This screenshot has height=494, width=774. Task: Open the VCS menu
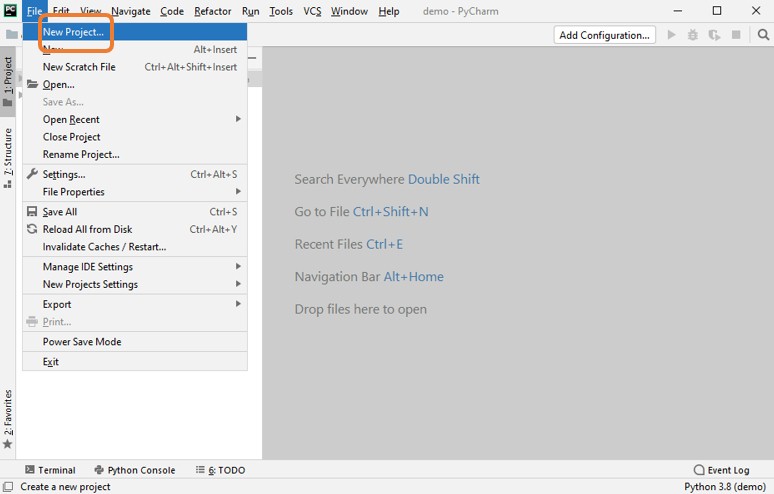(312, 11)
